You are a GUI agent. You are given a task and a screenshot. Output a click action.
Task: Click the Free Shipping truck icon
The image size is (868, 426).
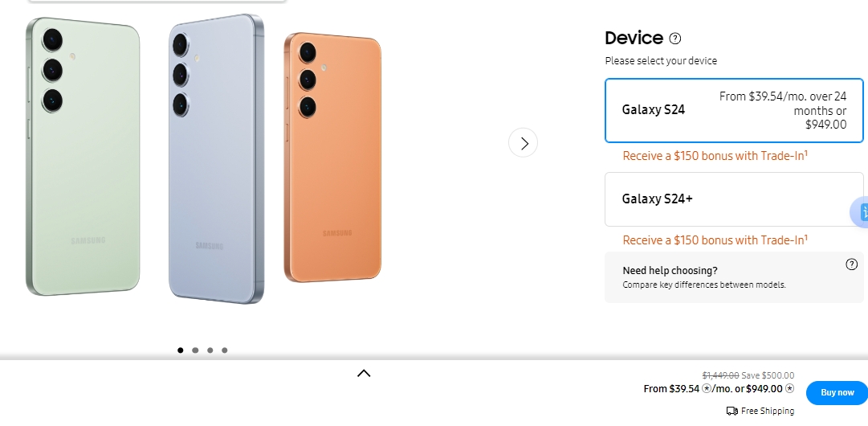[x=731, y=411]
